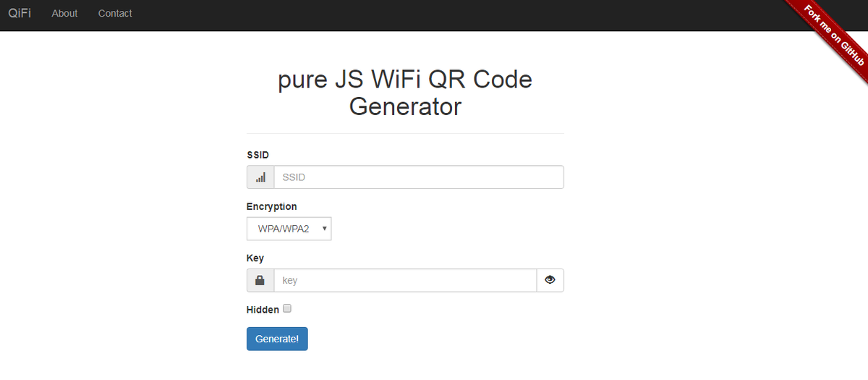Enable the Hidden network checkbox

[287, 308]
